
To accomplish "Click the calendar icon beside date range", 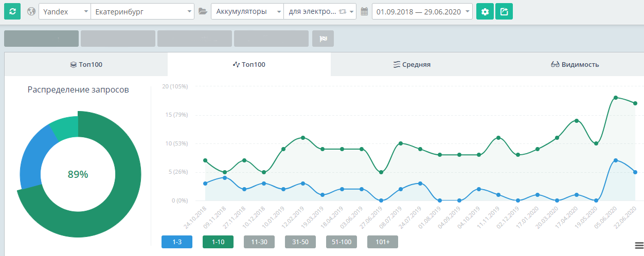I will point(365,11).
